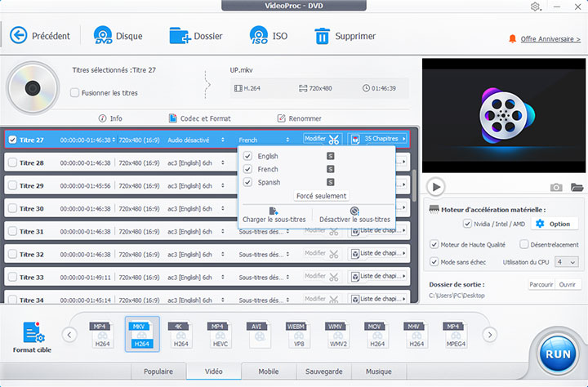Image resolution: width=588 pixels, height=387 pixels.
Task: Choose the MP4 MPEG4 format
Action: coord(456,334)
